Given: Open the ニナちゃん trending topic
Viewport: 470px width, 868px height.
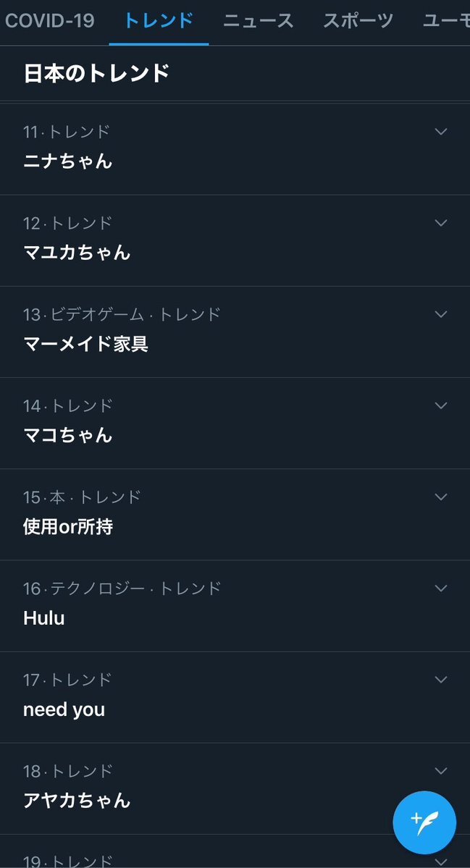Looking at the screenshot, I should [235, 149].
